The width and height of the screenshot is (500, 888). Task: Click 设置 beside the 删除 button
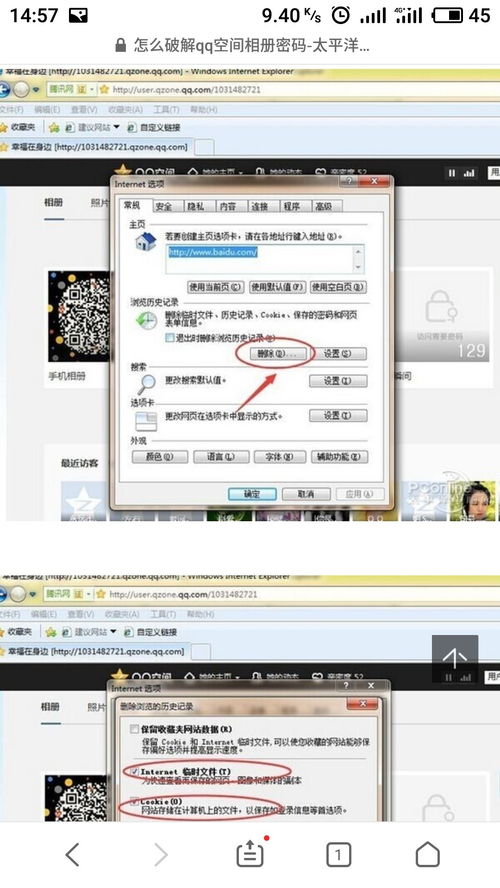(338, 354)
